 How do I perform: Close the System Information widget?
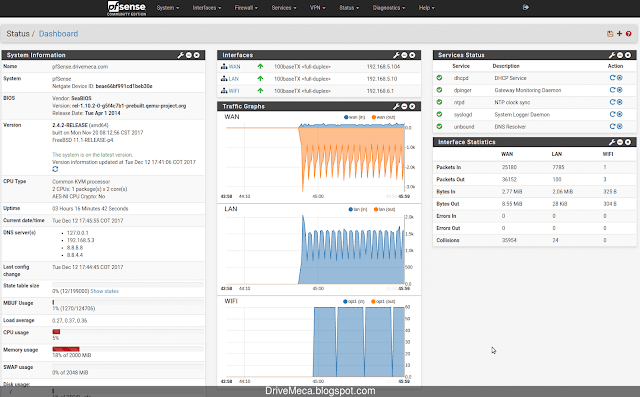click(x=196, y=55)
